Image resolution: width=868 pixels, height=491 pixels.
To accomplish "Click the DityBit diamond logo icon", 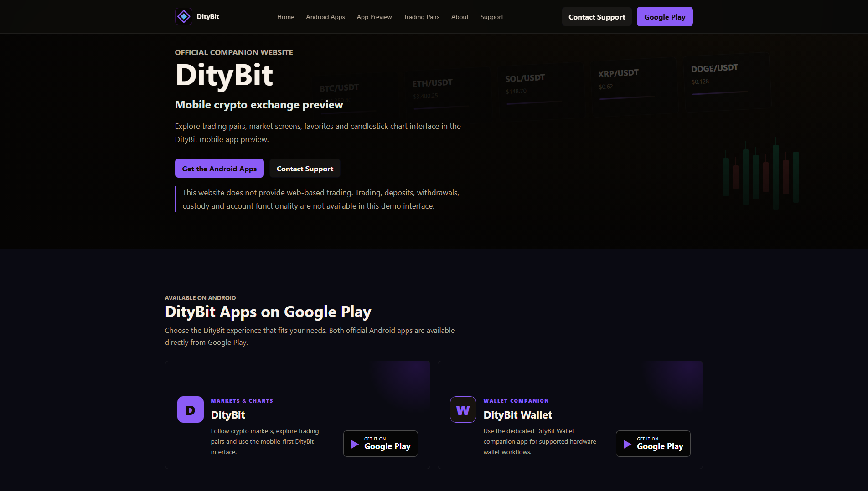I will [x=184, y=17].
